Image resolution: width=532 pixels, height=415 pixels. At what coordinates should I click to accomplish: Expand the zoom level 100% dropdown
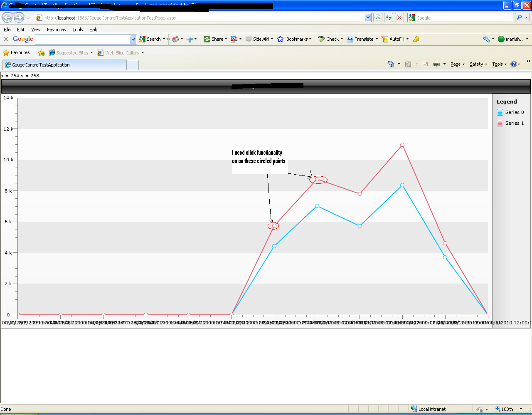521,409
